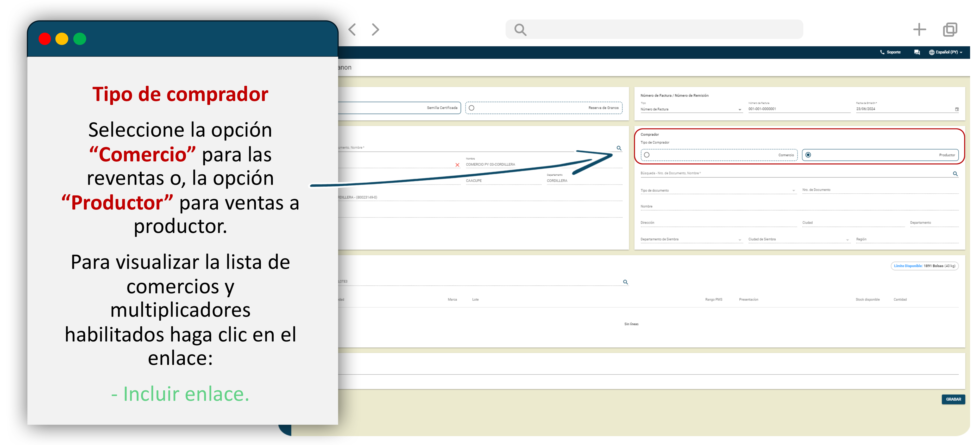980x445 pixels.
Task: Choose the Reserva de Granos radio option
Action: pos(471,108)
